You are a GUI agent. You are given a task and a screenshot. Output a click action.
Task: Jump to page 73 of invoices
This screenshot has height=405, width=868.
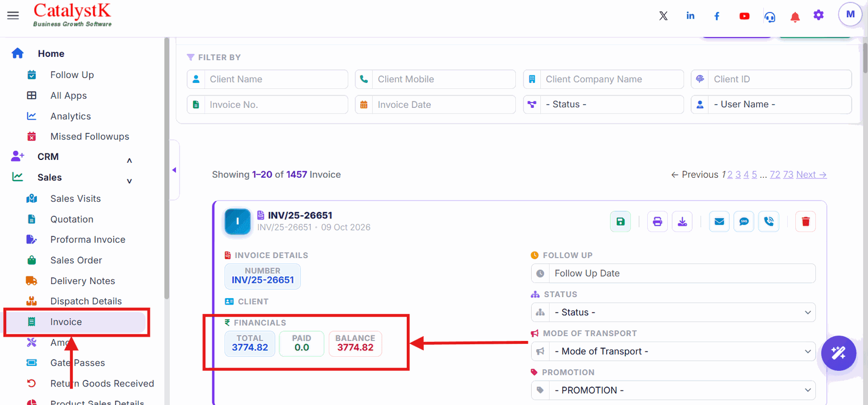pos(788,175)
